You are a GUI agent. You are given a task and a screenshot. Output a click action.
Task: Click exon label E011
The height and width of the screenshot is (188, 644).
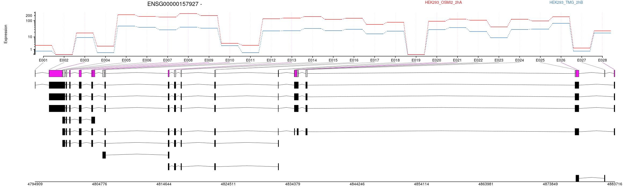250,60
